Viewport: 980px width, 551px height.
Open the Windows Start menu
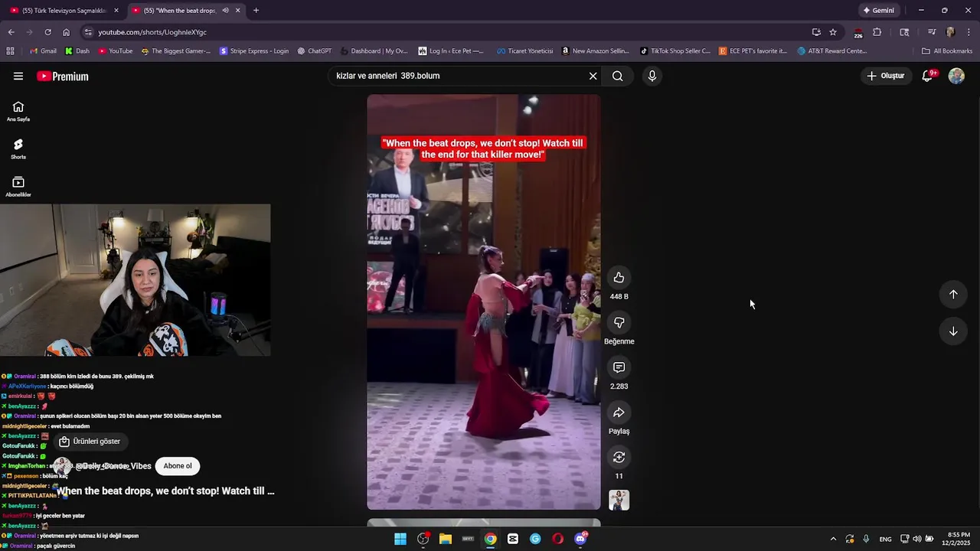coord(400,539)
